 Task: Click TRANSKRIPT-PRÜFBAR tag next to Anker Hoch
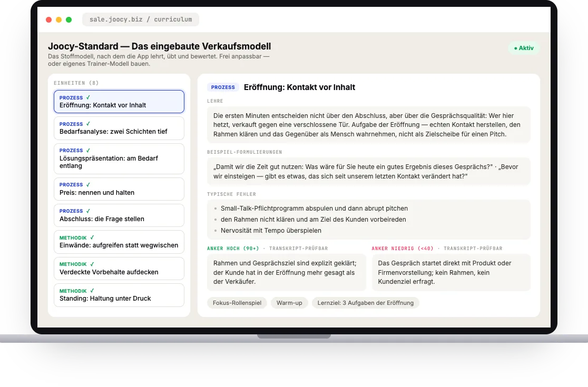pyautogui.click(x=299, y=249)
